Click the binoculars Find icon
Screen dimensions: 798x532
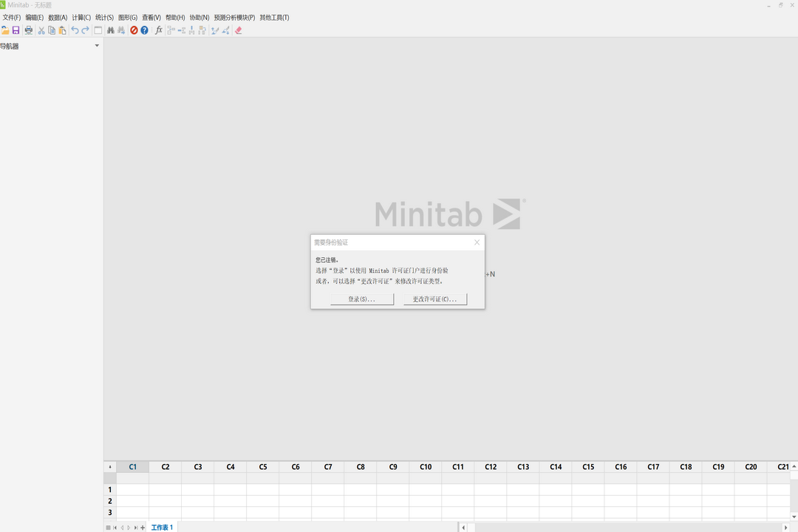pyautogui.click(x=110, y=30)
